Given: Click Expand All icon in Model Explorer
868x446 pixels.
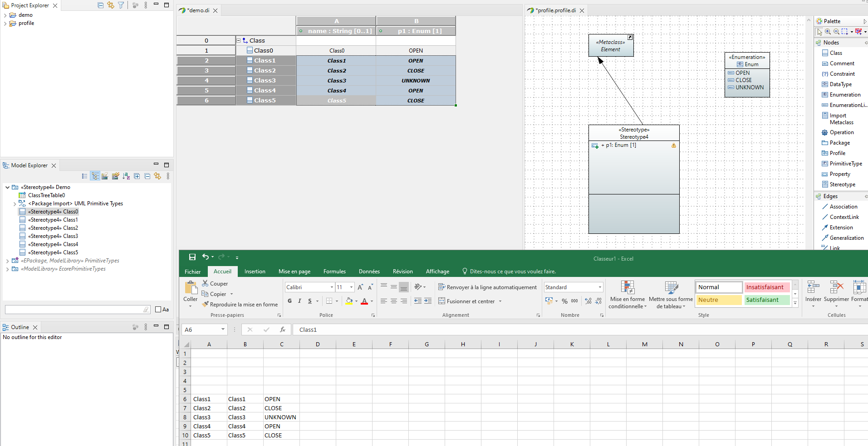Looking at the screenshot, I should click(137, 176).
